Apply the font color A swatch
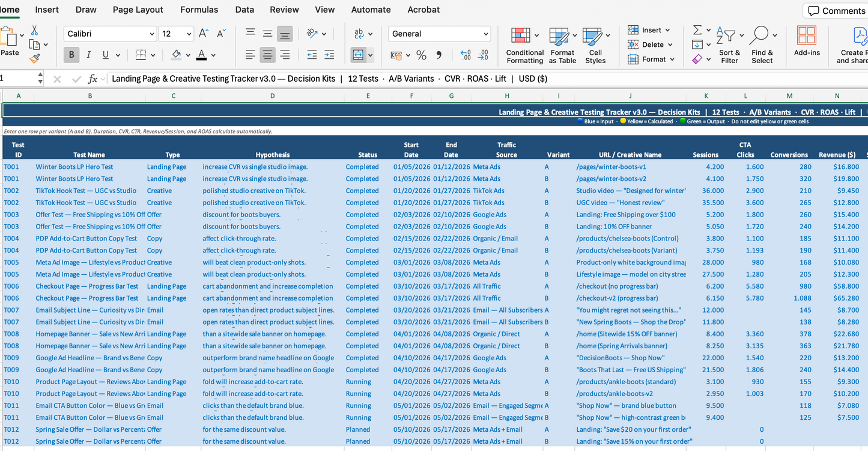 coord(201,55)
